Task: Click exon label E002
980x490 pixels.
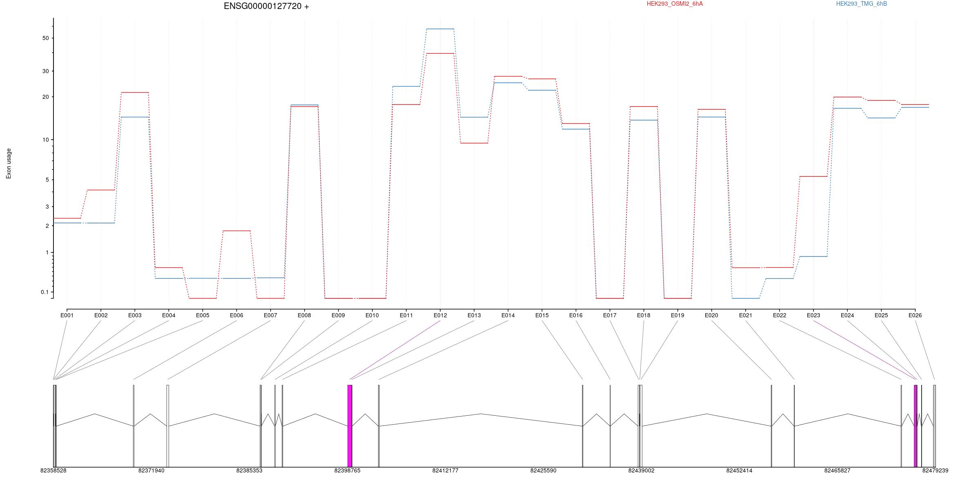Action: [x=101, y=315]
